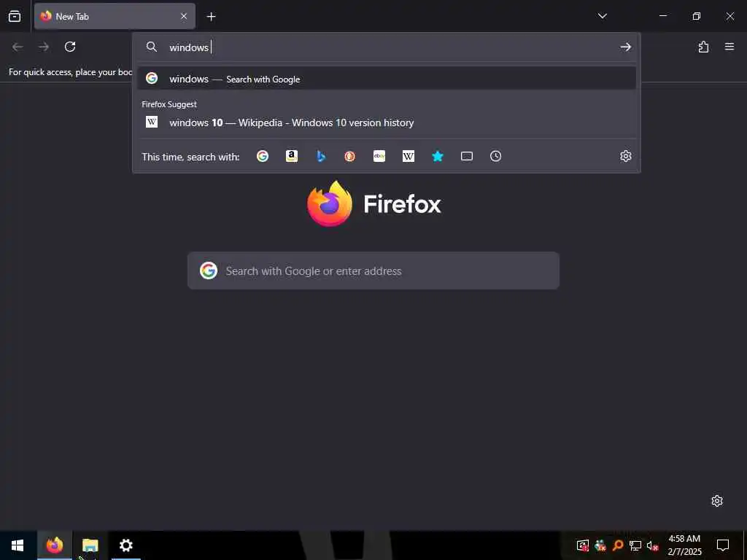Click the network tray icon
The width and height of the screenshot is (747, 560).
click(635, 545)
